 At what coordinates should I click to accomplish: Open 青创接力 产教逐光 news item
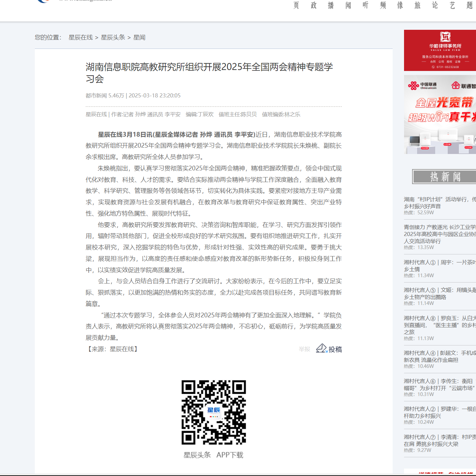pos(440,234)
